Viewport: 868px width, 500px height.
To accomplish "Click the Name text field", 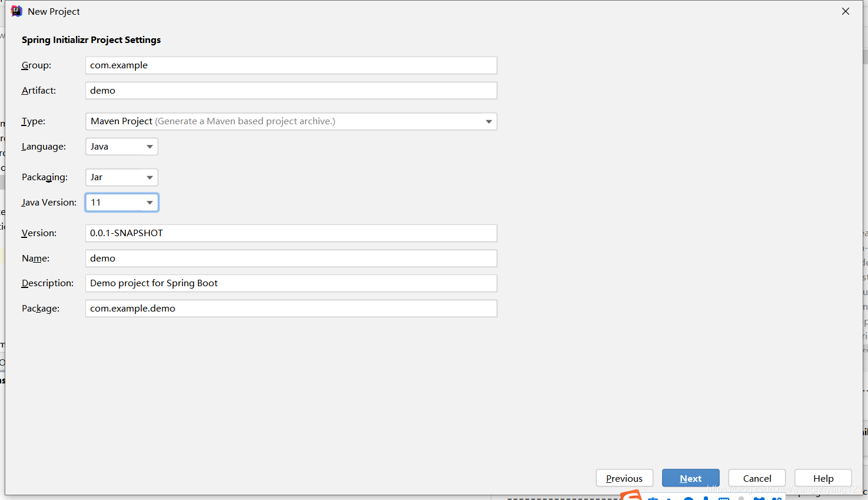I will [x=291, y=259].
